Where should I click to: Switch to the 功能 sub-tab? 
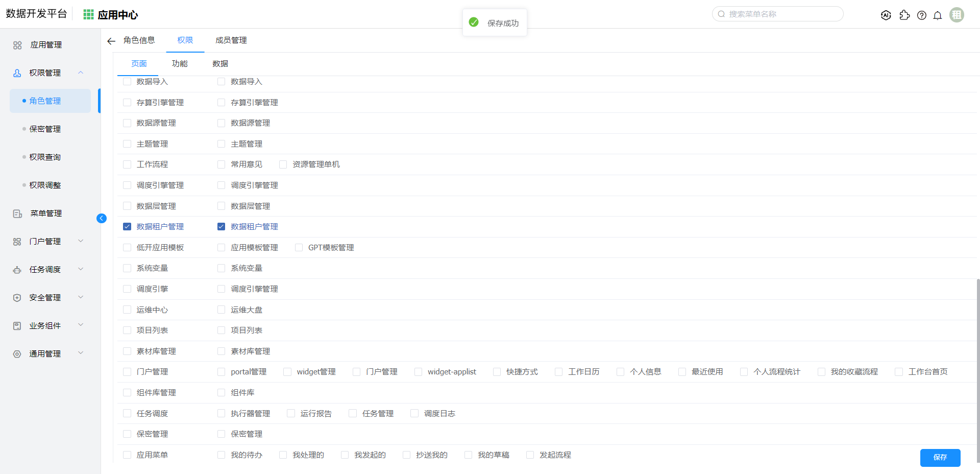click(x=180, y=64)
